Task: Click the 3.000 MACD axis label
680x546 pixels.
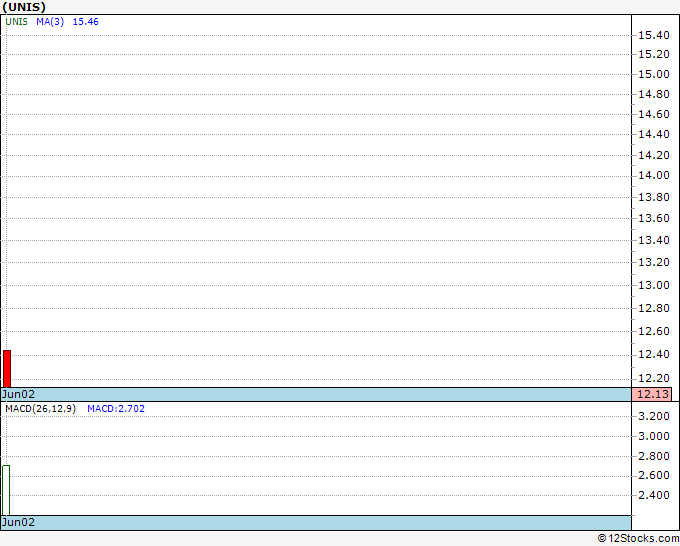Action: (654, 436)
